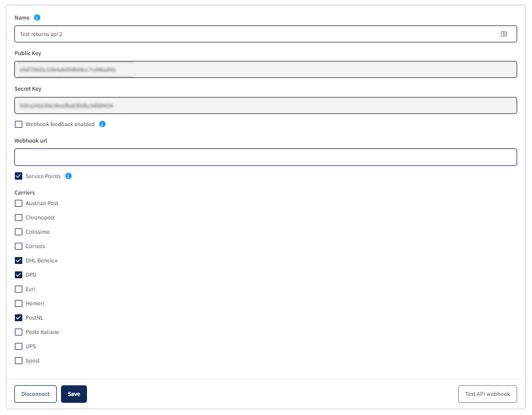
Task: Check the Correos carrier checkbox
Action: 19,246
